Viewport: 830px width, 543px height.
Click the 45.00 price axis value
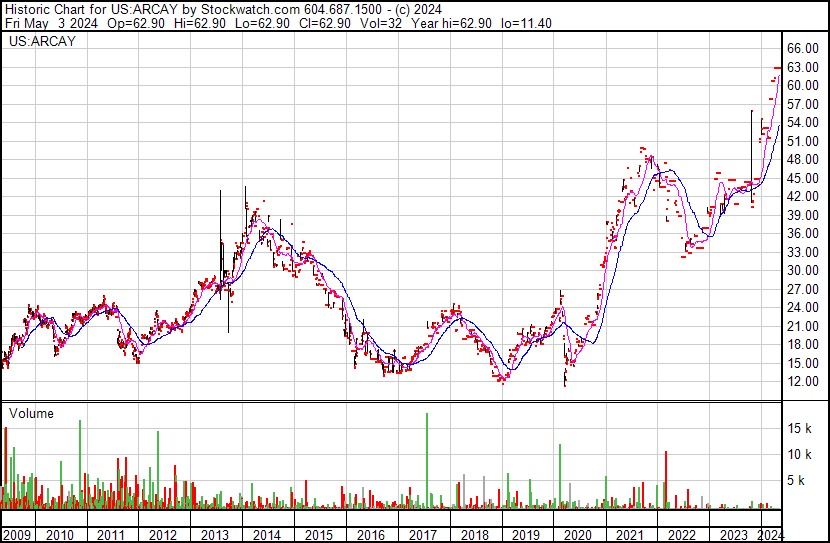point(802,178)
